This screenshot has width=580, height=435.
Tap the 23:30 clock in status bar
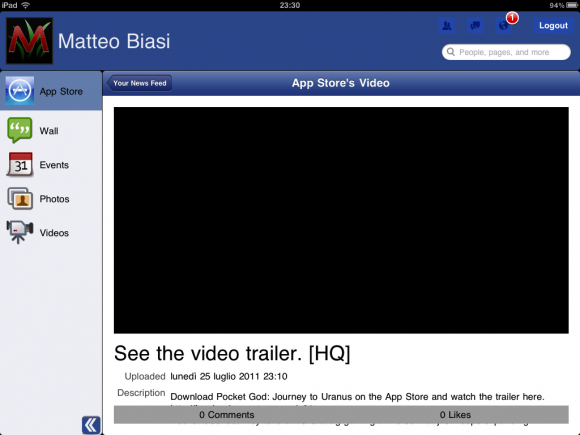(290, 5)
